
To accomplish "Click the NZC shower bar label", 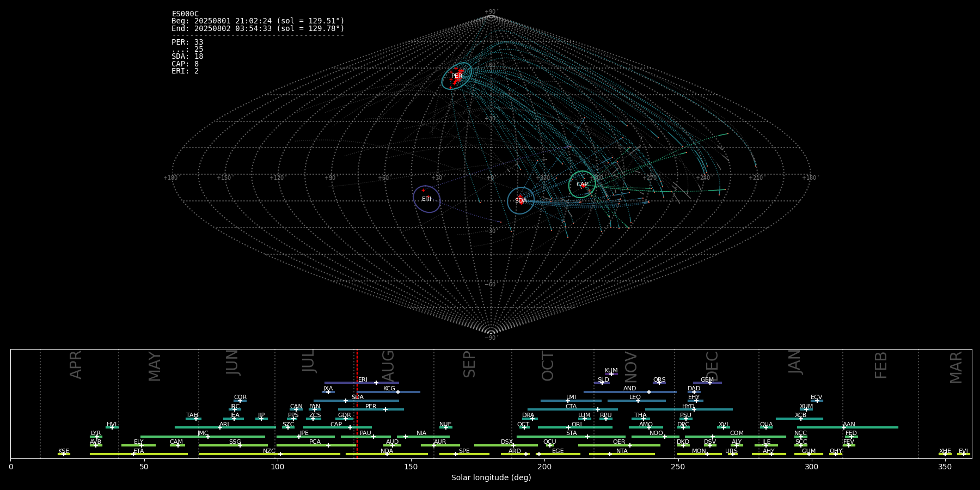I will [x=269, y=451].
